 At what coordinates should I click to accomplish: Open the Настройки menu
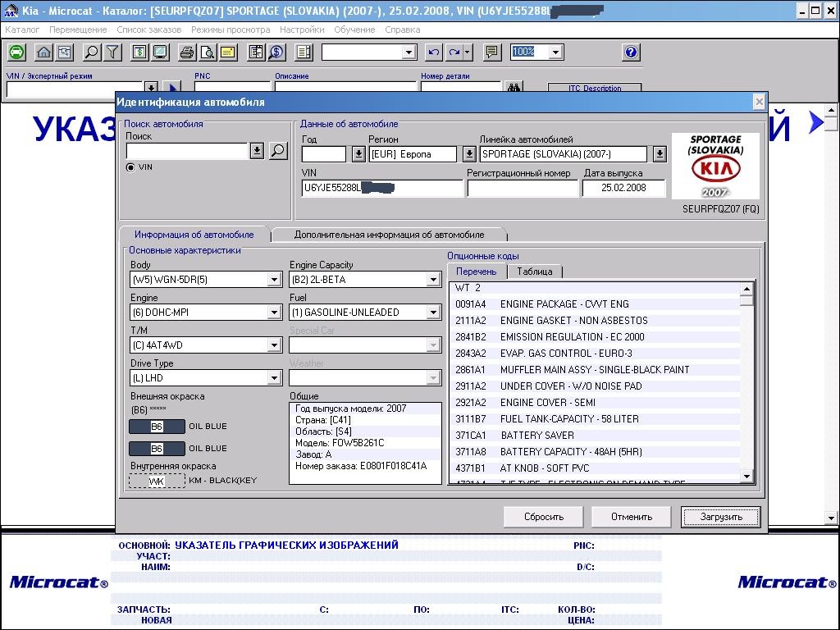click(x=302, y=30)
